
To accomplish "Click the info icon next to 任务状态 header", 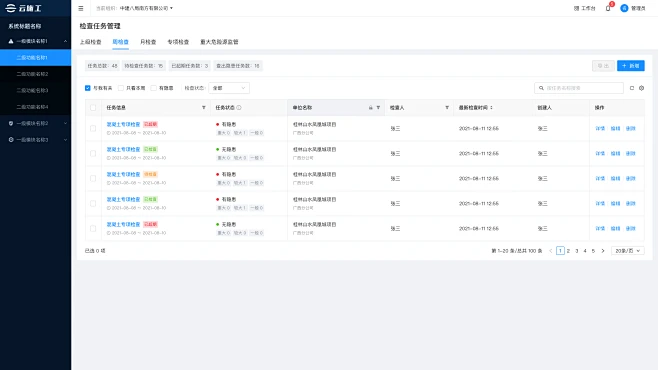I will [x=239, y=108].
